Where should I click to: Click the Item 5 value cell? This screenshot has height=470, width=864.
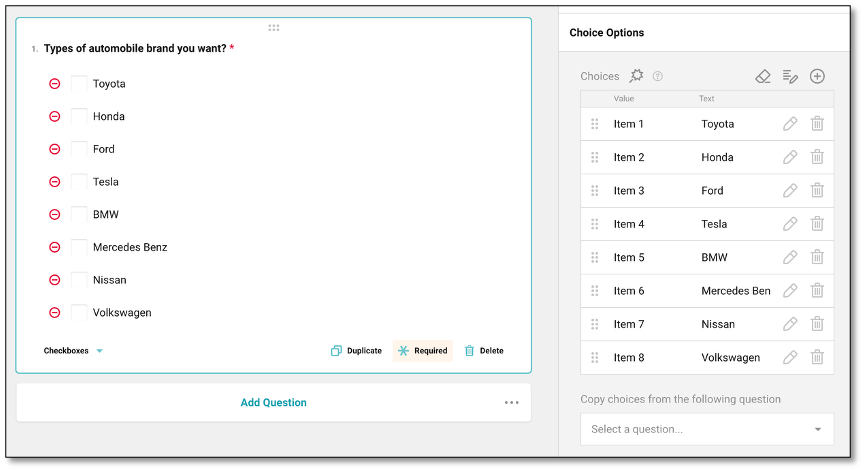[629, 257]
